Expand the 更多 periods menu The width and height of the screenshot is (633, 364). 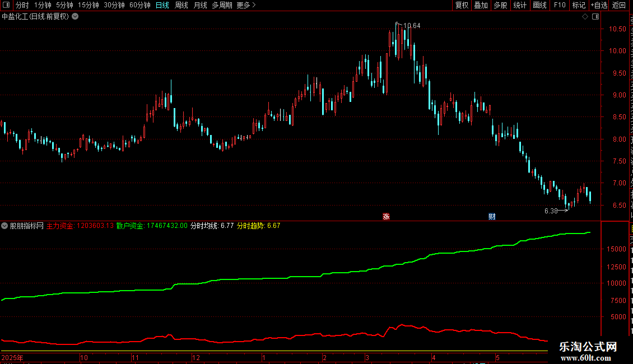[x=246, y=5]
